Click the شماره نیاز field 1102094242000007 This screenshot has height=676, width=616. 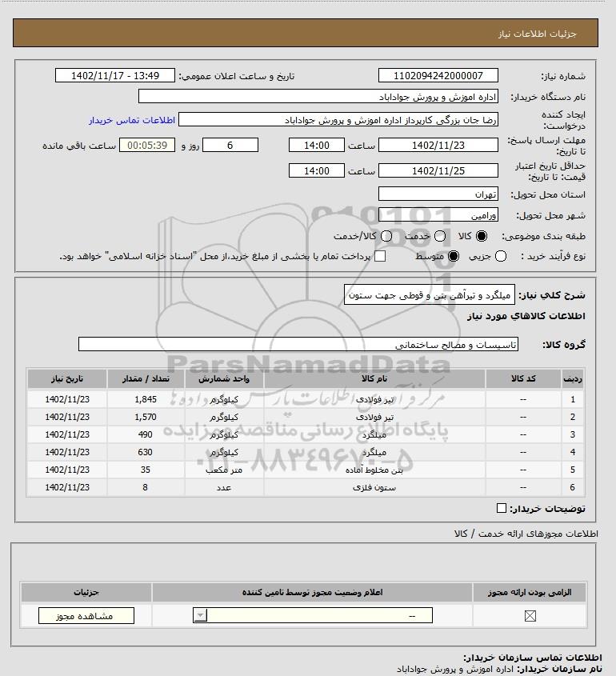tap(438, 75)
